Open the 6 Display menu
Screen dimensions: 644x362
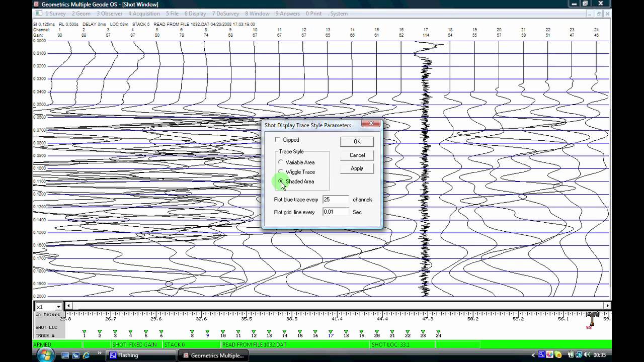click(195, 14)
